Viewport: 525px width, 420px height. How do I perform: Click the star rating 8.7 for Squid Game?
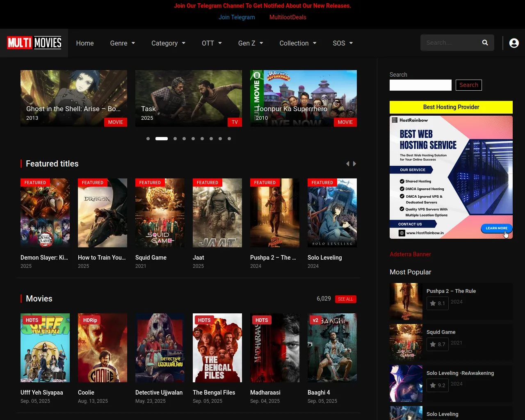pos(437,345)
